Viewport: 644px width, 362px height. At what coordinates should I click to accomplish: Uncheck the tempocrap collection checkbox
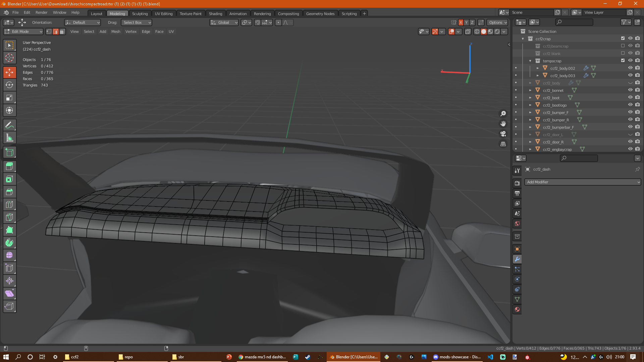[x=623, y=61]
